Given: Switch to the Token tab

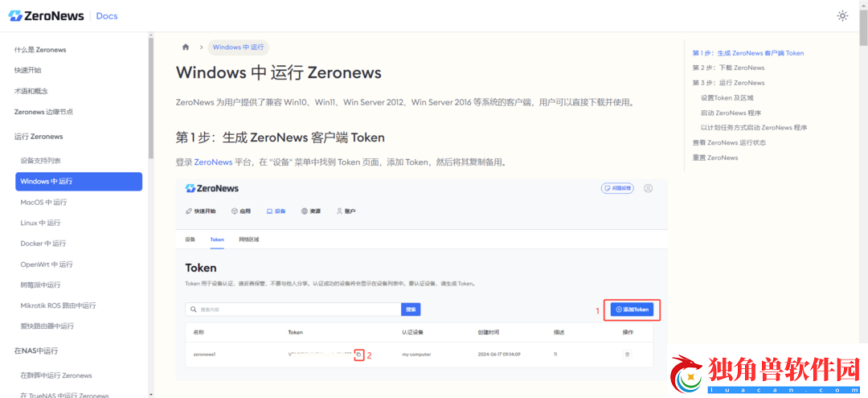Looking at the screenshot, I should click(x=217, y=240).
